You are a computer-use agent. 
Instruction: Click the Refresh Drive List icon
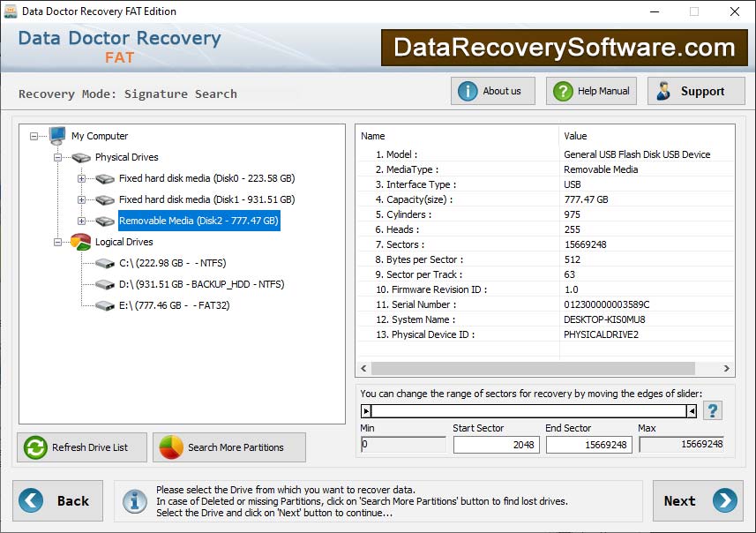click(x=34, y=447)
